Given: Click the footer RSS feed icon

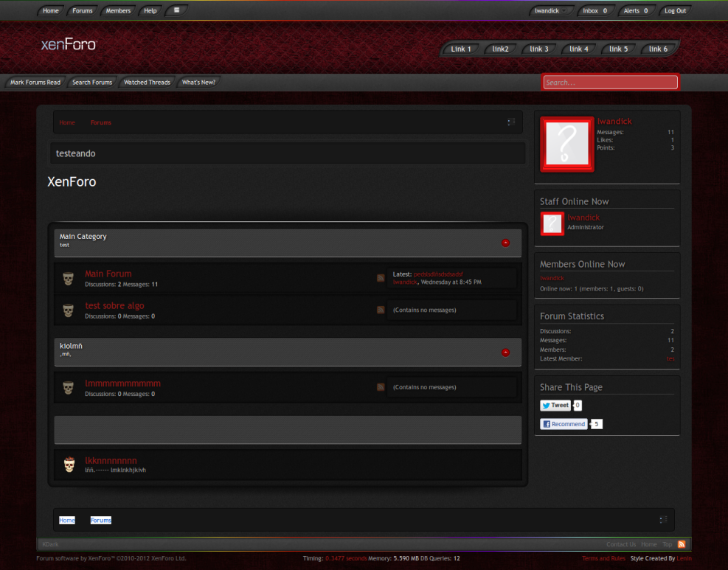Looking at the screenshot, I should click(x=682, y=544).
